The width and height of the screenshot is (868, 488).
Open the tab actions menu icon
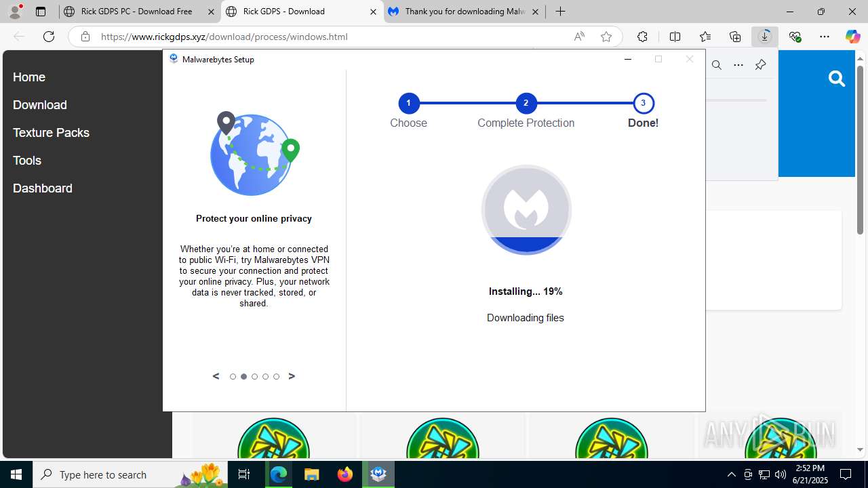point(41,11)
